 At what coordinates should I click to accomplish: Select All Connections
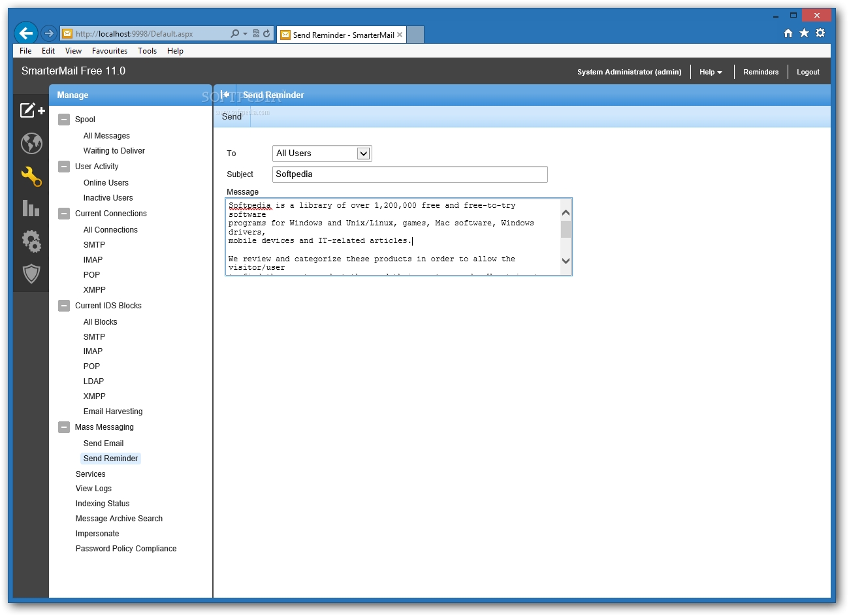pos(110,230)
